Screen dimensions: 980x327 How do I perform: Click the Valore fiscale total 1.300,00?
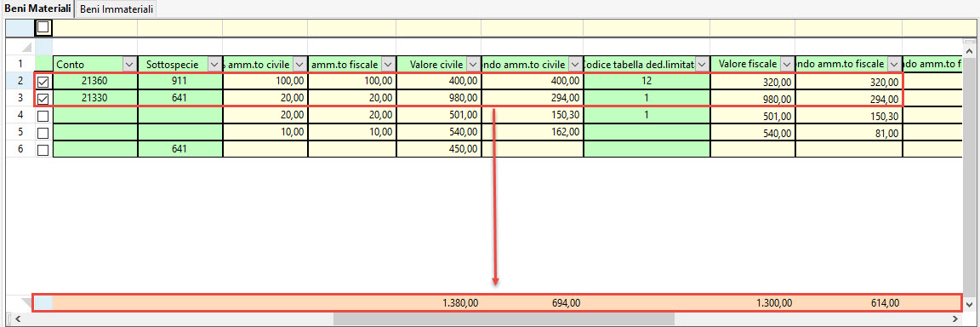coord(774,302)
